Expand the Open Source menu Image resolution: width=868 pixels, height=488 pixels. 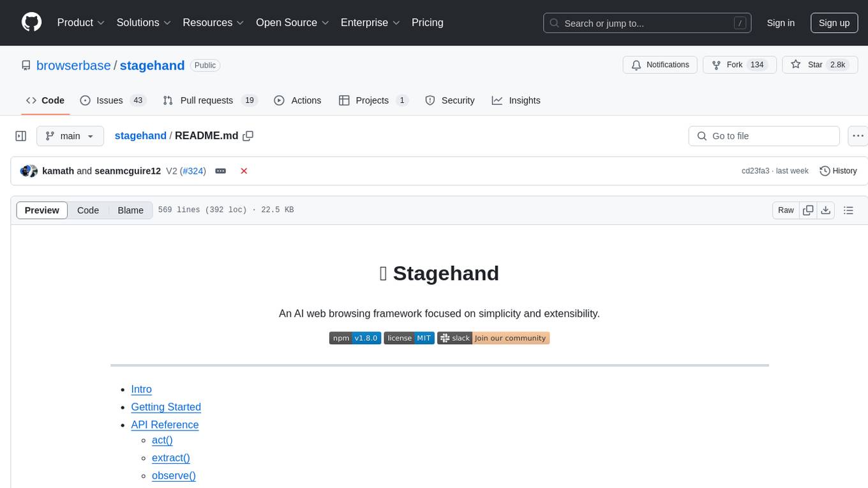click(292, 22)
